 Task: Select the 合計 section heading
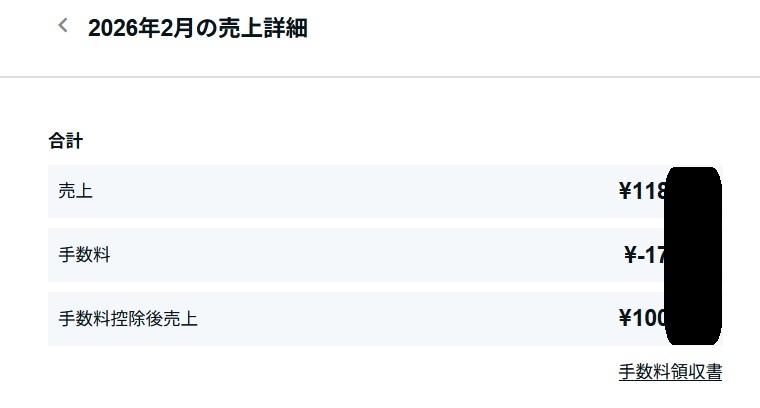65,141
